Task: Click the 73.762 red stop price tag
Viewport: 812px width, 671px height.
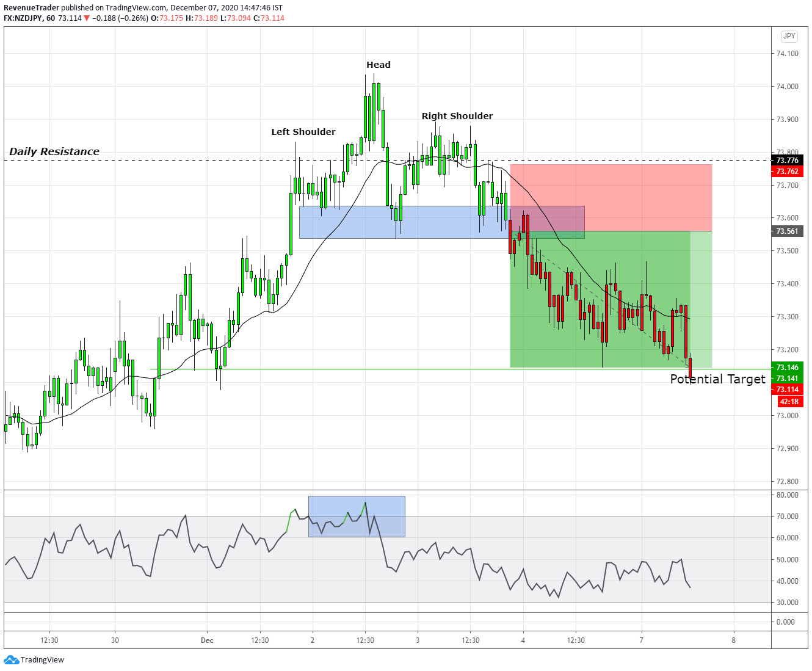Action: pos(788,172)
